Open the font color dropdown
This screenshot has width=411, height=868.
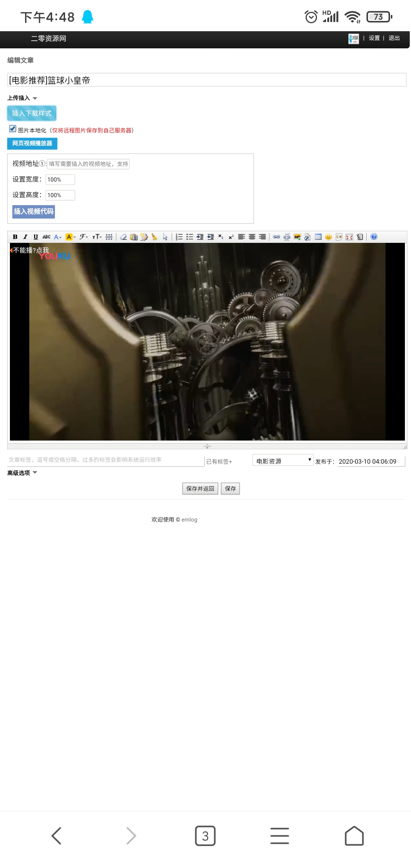(57, 237)
